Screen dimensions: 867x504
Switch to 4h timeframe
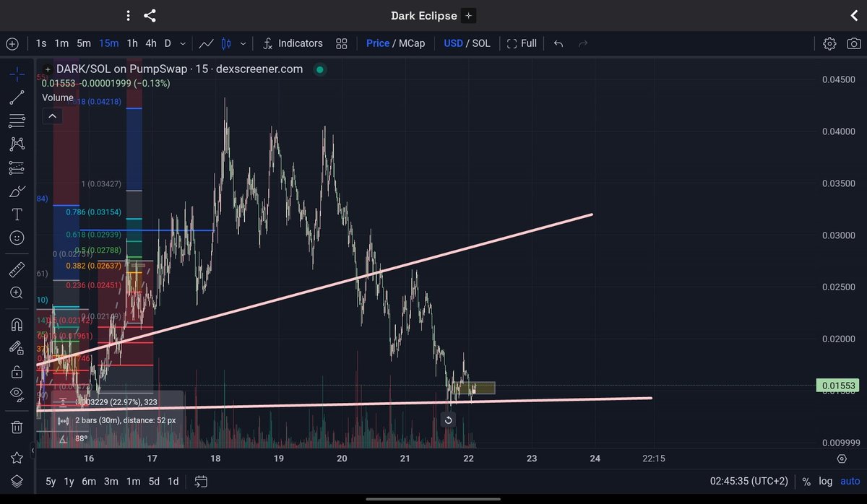pos(150,43)
